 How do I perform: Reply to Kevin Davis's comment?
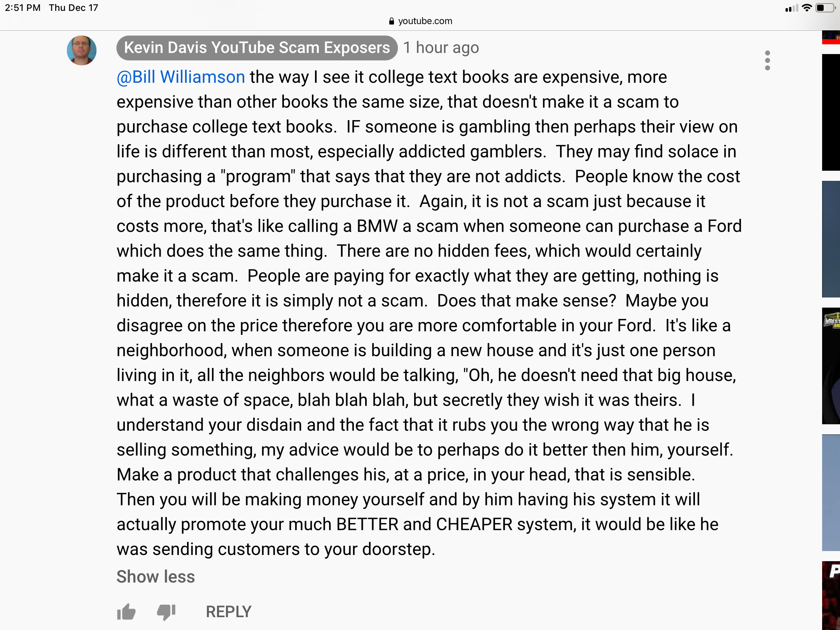[x=229, y=612]
